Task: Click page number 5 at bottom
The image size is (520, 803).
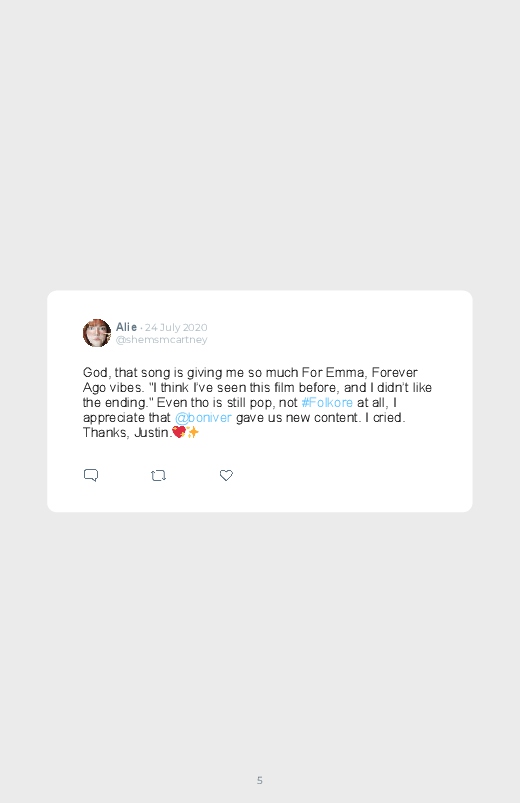Action: pos(260,780)
